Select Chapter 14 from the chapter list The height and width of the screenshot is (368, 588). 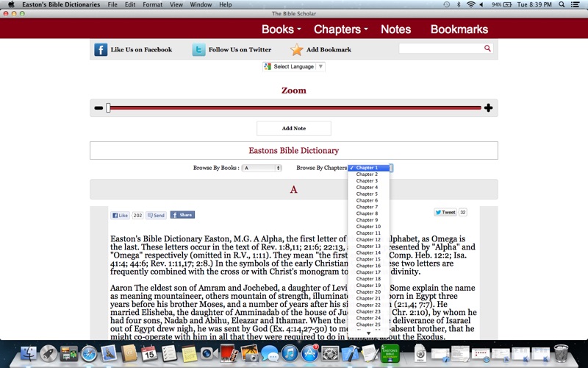point(369,252)
